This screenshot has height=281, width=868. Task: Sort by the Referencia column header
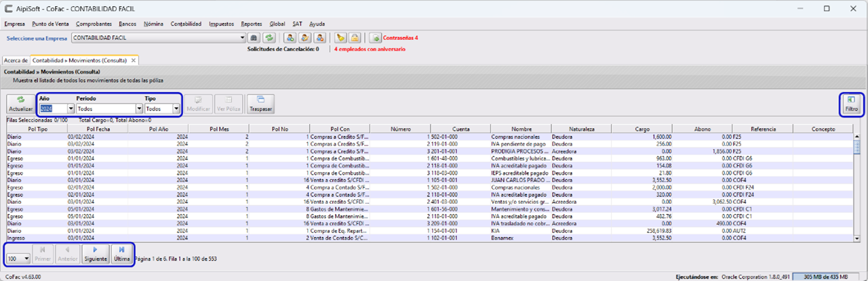763,128
